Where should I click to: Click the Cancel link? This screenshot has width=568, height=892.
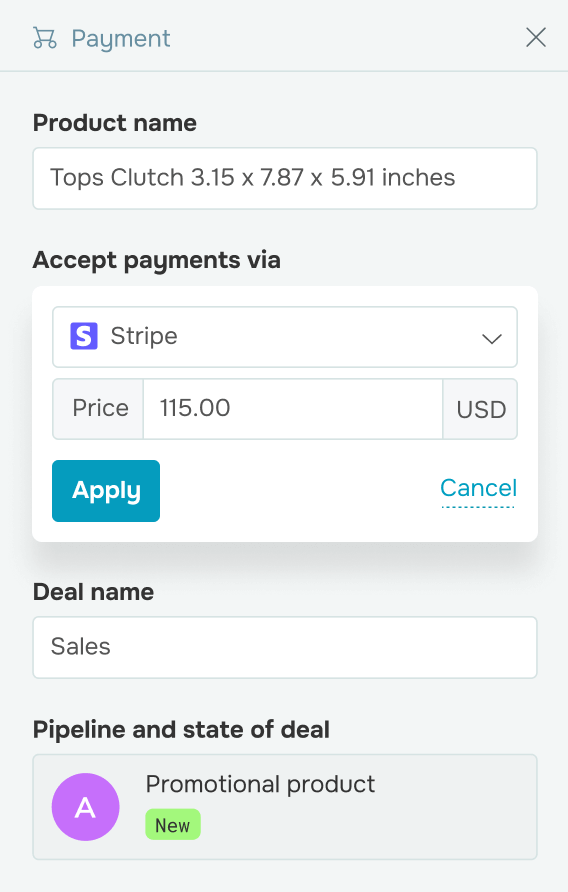click(x=478, y=488)
